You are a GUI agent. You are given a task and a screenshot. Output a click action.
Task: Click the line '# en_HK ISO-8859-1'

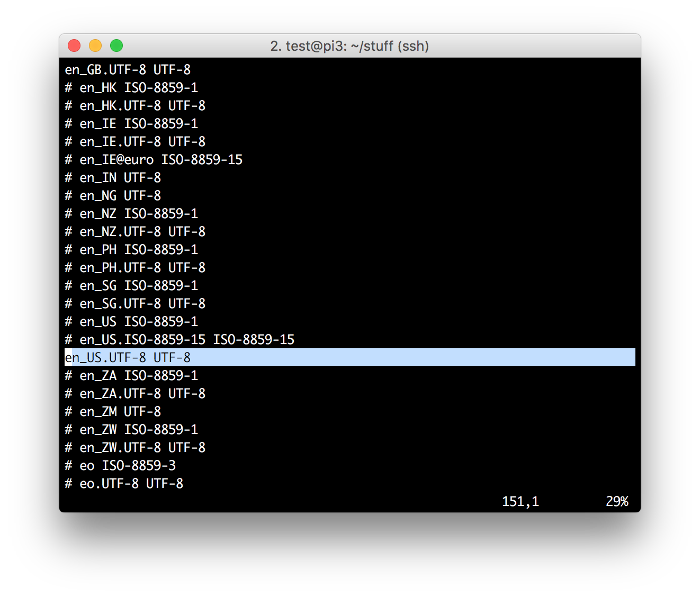click(x=131, y=88)
